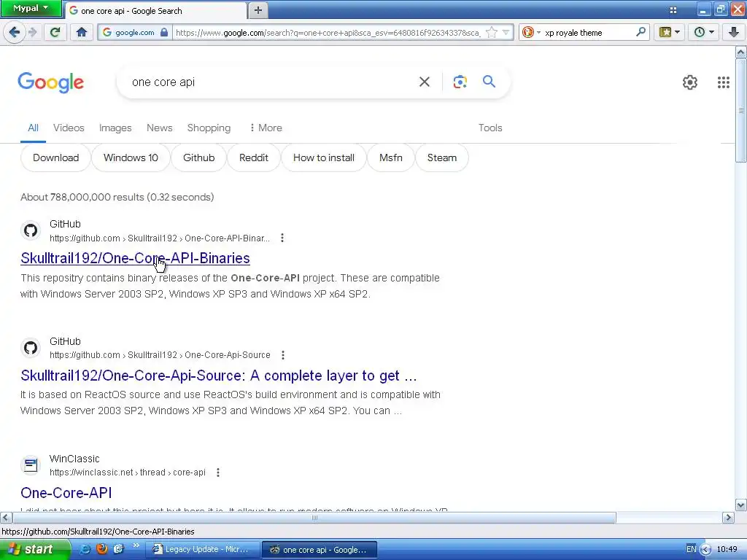
Task: Expand the More search options menu
Action: click(x=266, y=128)
